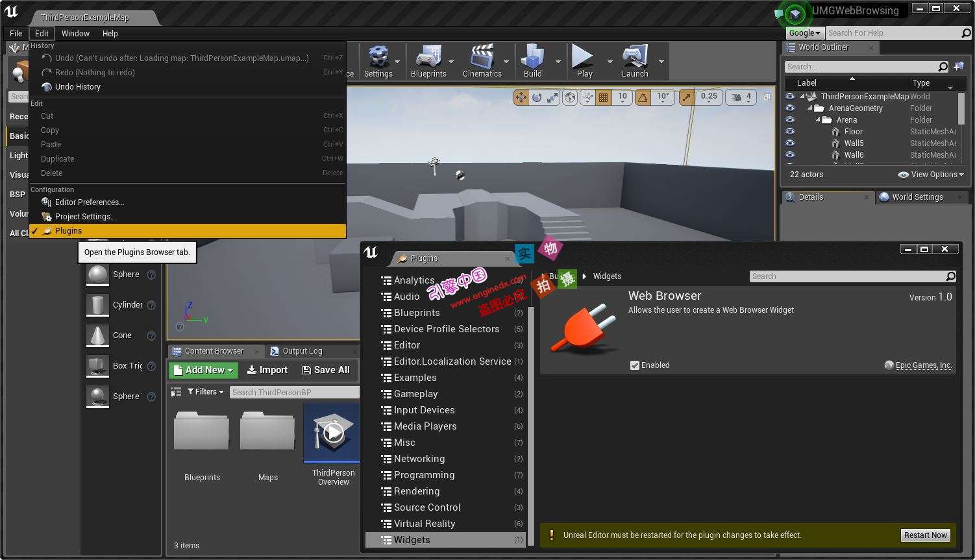Open the File menu
The image size is (975, 560).
coord(16,33)
